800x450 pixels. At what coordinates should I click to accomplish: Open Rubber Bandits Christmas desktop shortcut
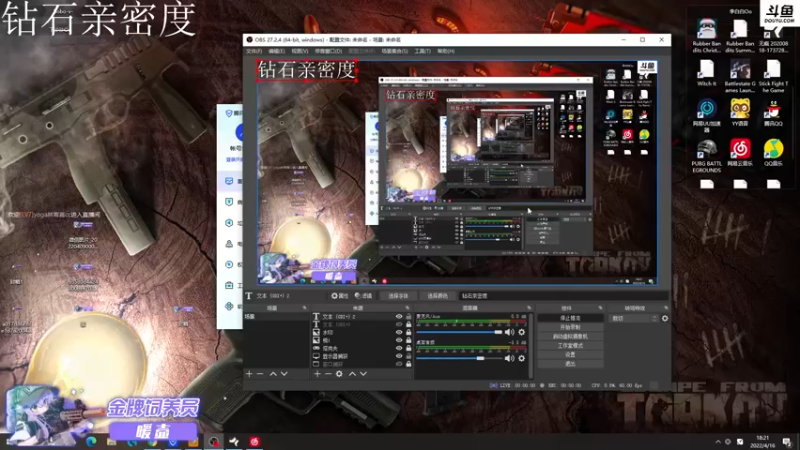point(707,36)
